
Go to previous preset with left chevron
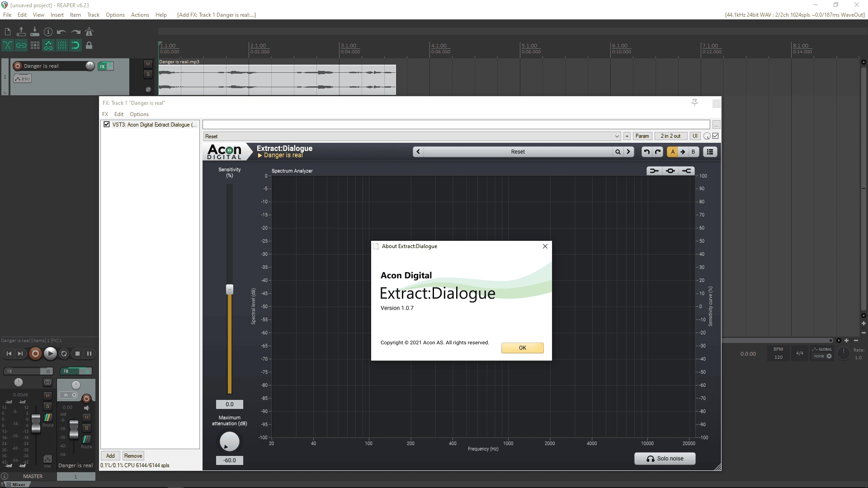(x=418, y=152)
